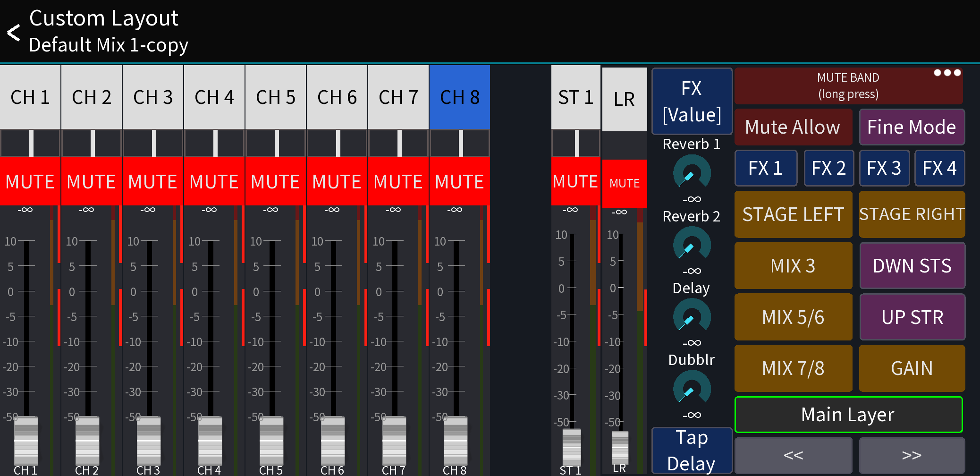The height and width of the screenshot is (476, 980).
Task: Select the MIX 7/8 send
Action: [793, 368]
